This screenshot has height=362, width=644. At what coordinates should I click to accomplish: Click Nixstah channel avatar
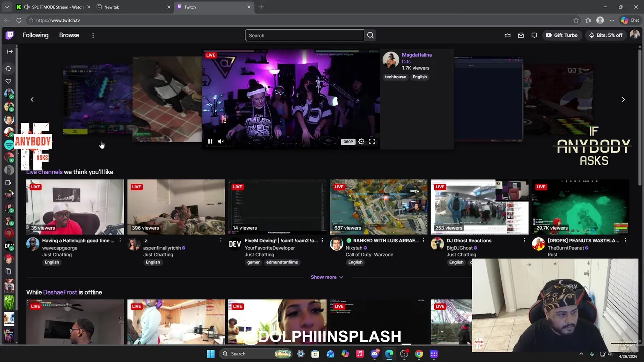click(336, 244)
